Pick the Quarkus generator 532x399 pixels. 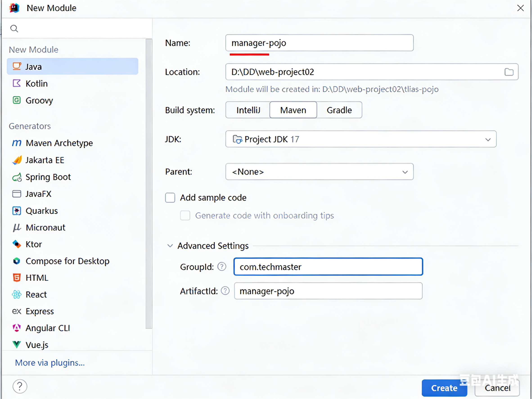click(x=42, y=211)
